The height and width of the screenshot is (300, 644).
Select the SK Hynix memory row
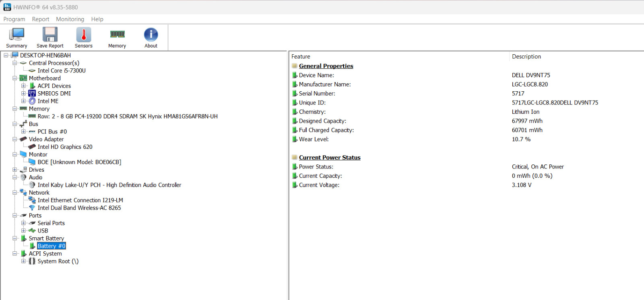point(128,116)
